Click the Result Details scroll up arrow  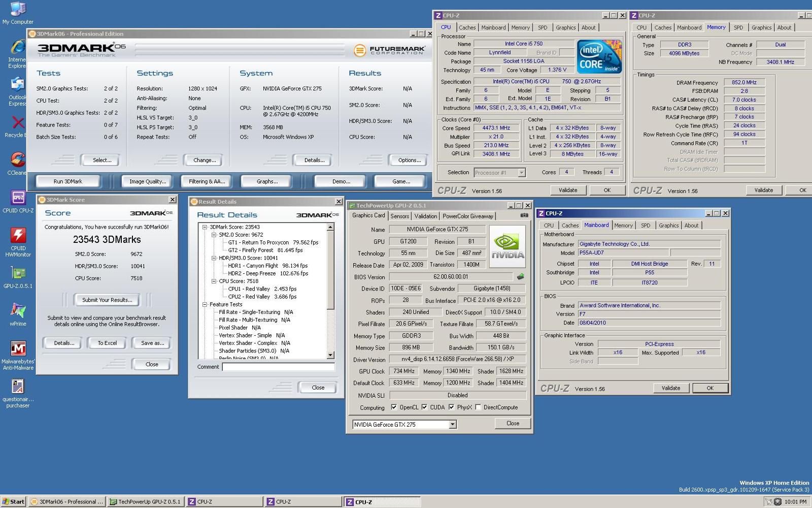[x=330, y=227]
